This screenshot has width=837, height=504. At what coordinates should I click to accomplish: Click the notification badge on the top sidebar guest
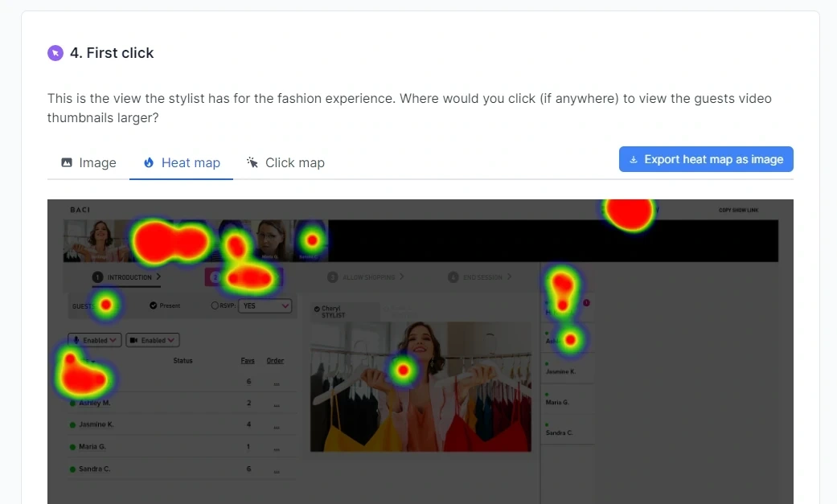585,302
